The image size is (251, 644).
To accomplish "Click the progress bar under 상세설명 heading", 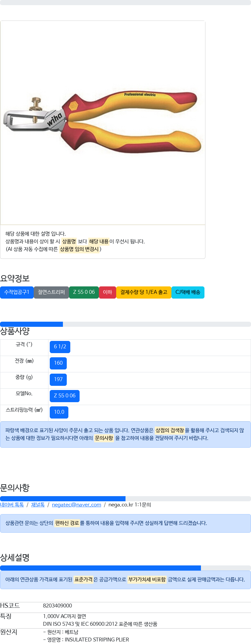I will pos(125,568).
